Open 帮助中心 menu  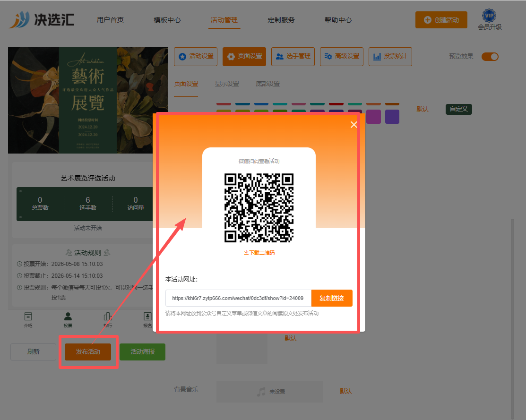(x=338, y=20)
